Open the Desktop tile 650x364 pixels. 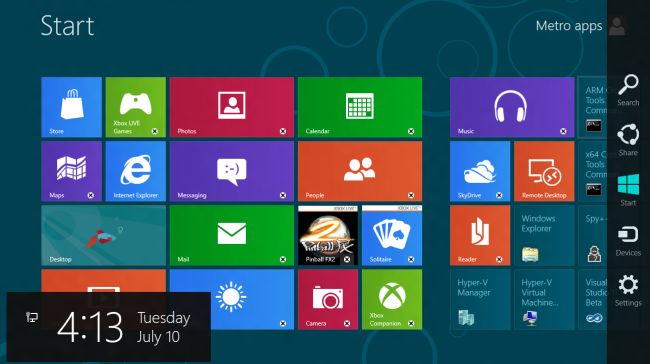click(x=104, y=235)
